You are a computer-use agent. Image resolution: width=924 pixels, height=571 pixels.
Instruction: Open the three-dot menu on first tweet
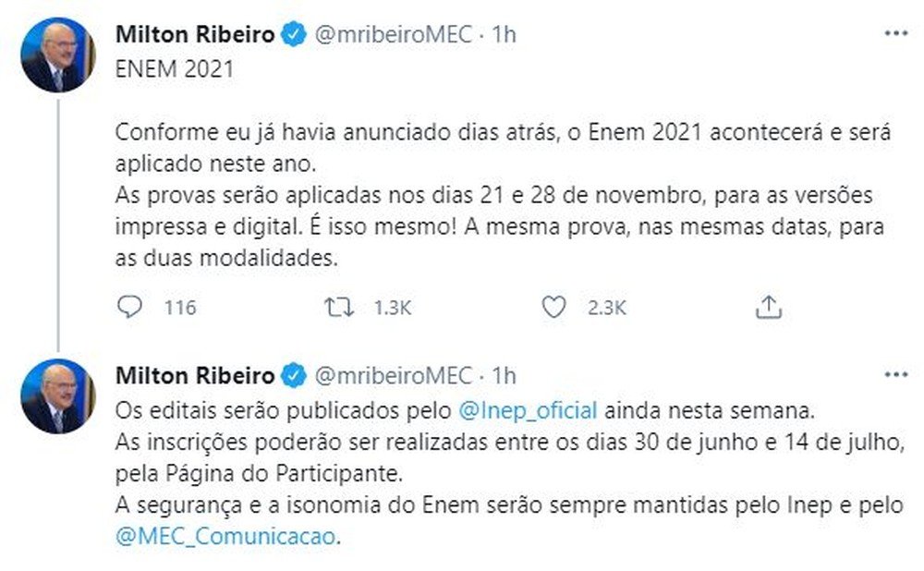click(x=896, y=34)
